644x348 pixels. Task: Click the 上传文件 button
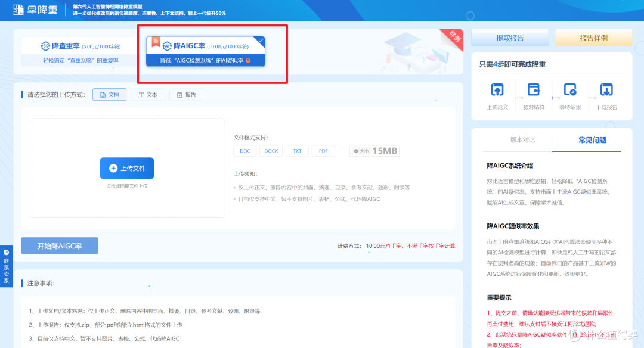click(x=127, y=168)
